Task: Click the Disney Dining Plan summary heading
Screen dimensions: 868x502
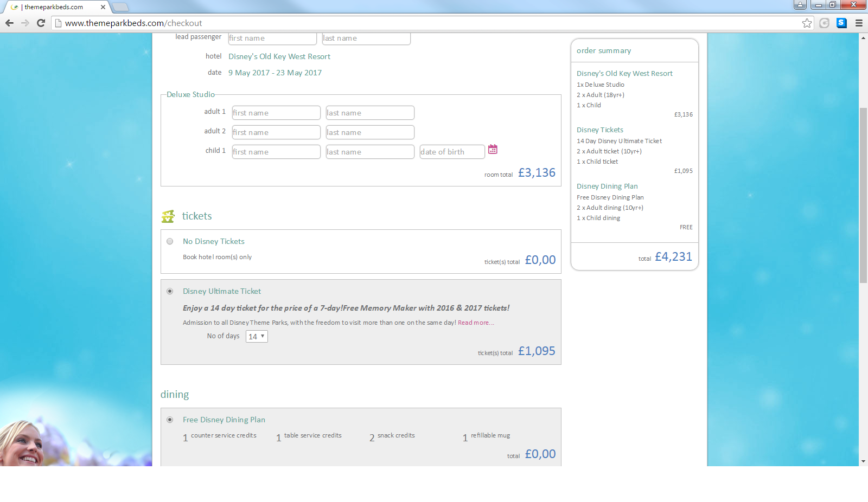Action: (x=607, y=186)
